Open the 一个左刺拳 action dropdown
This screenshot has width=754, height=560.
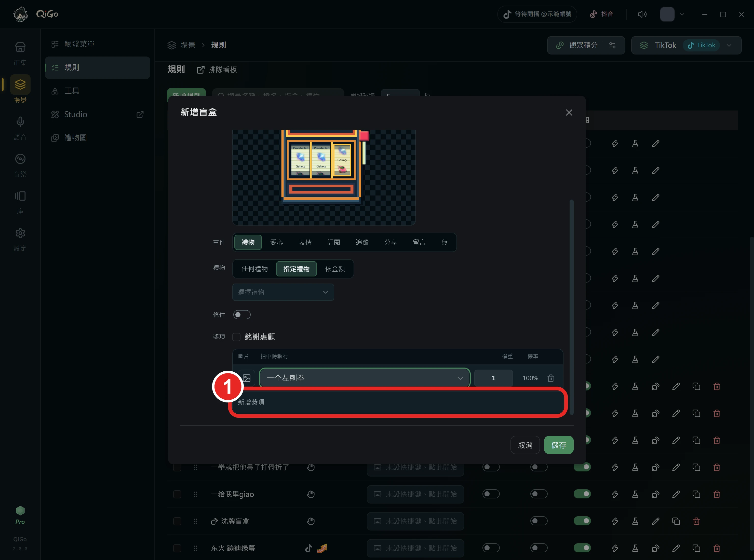(365, 378)
